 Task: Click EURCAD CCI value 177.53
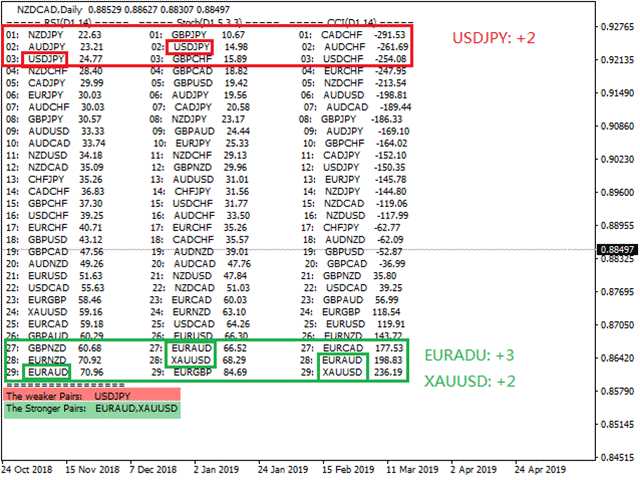coord(389,348)
